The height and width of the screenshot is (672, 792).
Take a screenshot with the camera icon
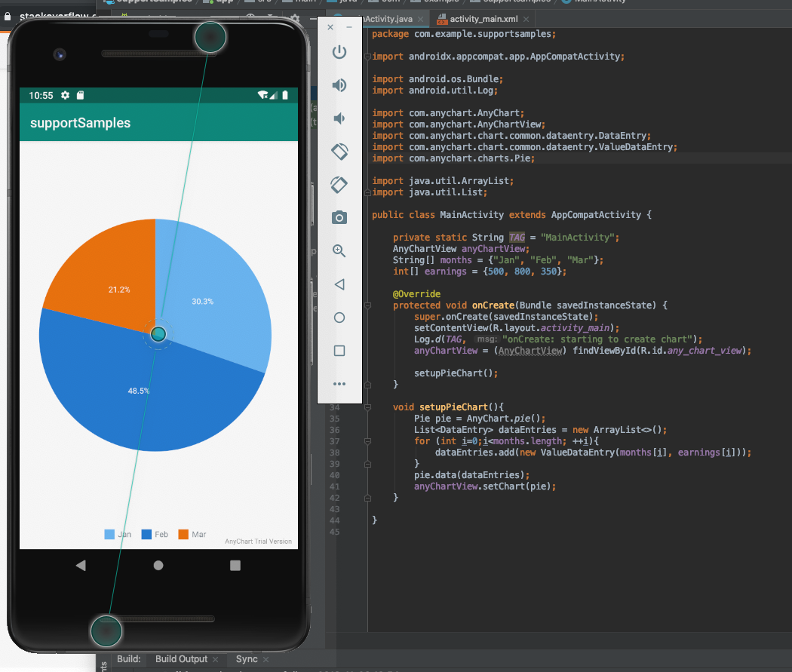pyautogui.click(x=339, y=218)
